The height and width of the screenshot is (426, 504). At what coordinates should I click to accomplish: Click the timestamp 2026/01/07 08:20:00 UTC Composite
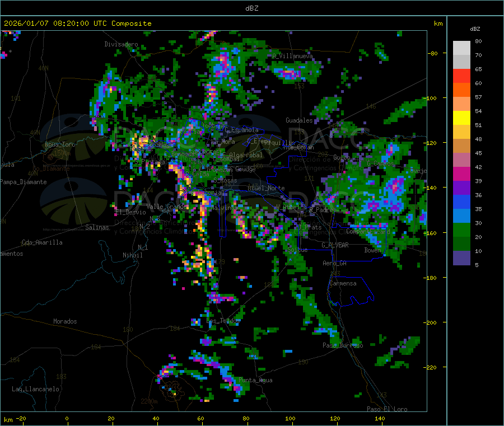coord(77,24)
